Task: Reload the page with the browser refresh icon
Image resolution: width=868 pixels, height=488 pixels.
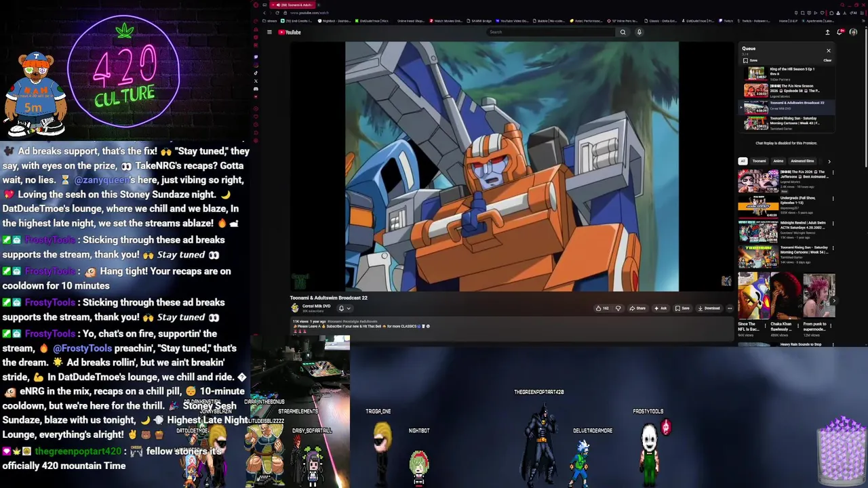Action: (279, 13)
